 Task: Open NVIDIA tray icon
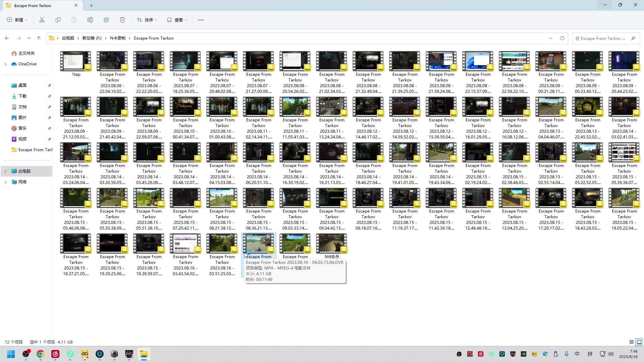(524, 354)
